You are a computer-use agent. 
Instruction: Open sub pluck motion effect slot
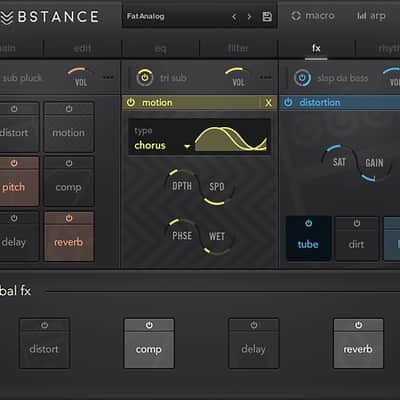tap(69, 127)
